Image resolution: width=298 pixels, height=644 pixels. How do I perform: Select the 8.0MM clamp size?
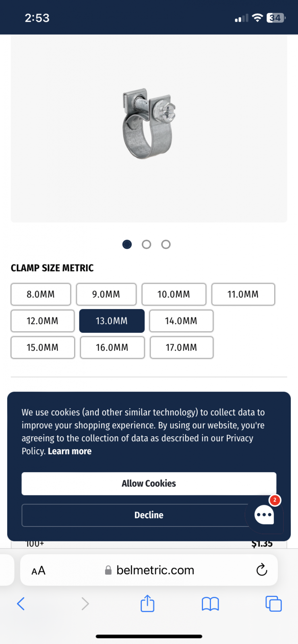[41, 294]
